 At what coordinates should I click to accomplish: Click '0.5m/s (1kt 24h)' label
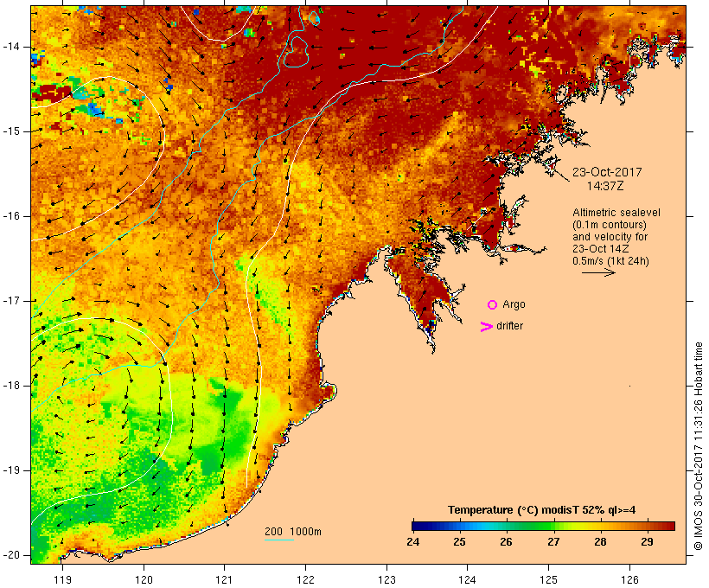pyautogui.click(x=610, y=261)
